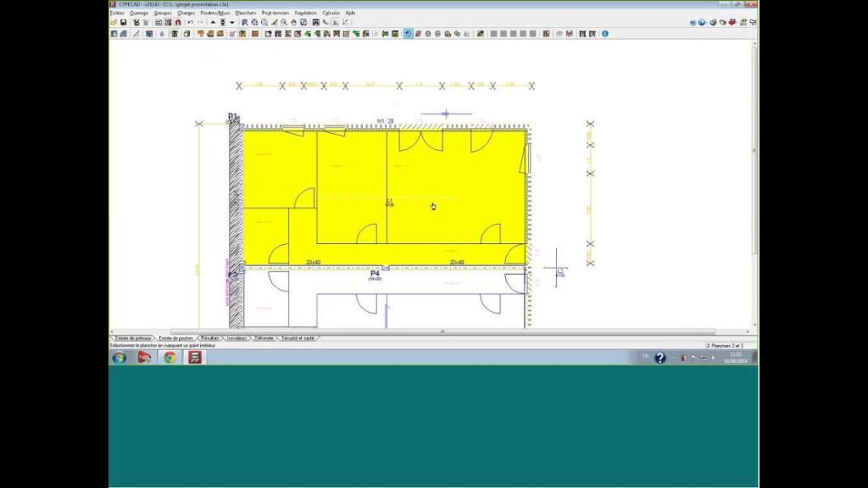Open the Planchers menu
The width and height of the screenshot is (868, 488).
coord(245,13)
